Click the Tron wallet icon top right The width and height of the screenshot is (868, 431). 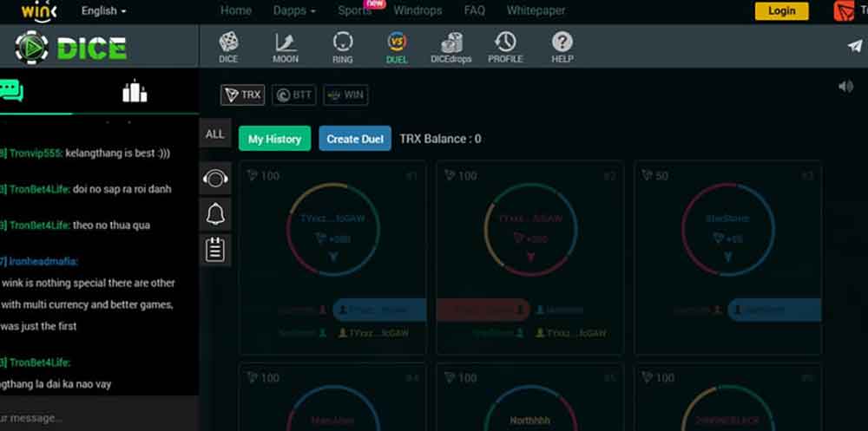[x=845, y=11]
